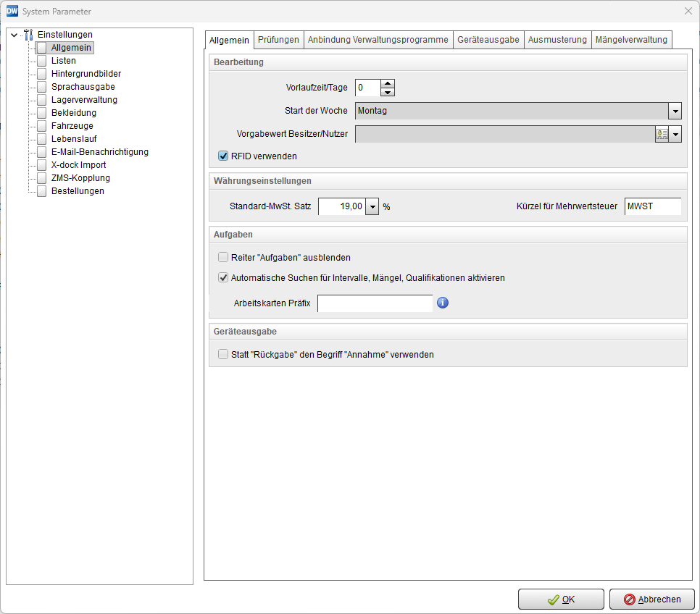Image resolution: width=700 pixels, height=614 pixels.
Task: Click the Besitzer/Nutzer list picker icon
Action: point(662,134)
